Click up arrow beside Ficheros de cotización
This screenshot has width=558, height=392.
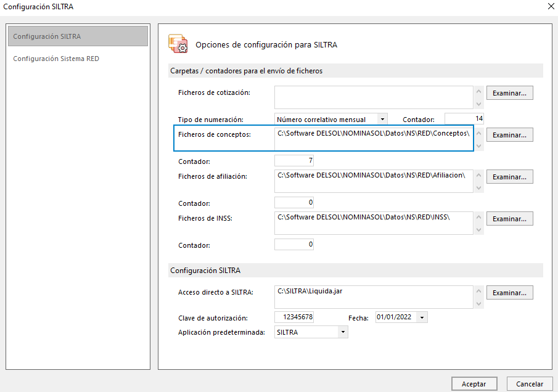tap(479, 91)
